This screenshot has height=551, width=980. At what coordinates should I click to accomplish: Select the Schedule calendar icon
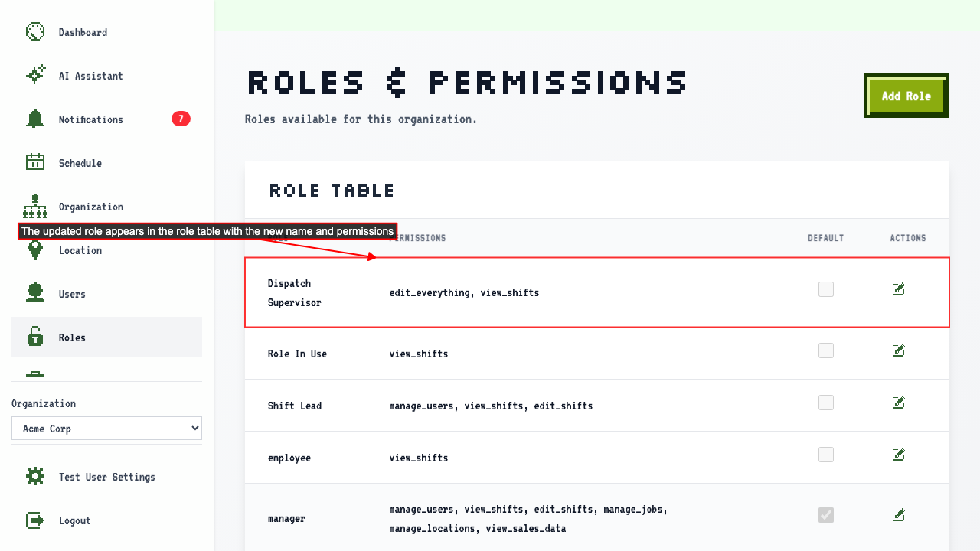tap(35, 163)
